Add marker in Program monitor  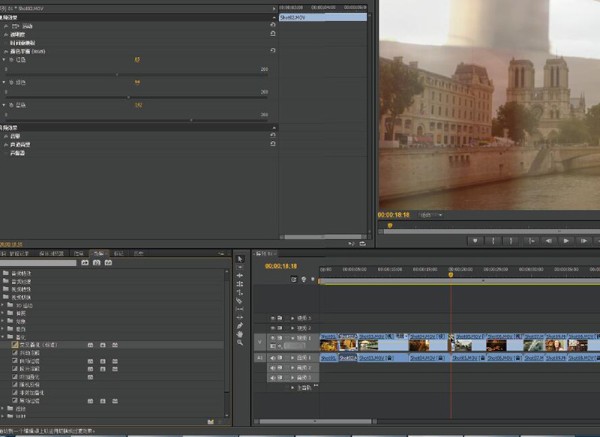475,241
